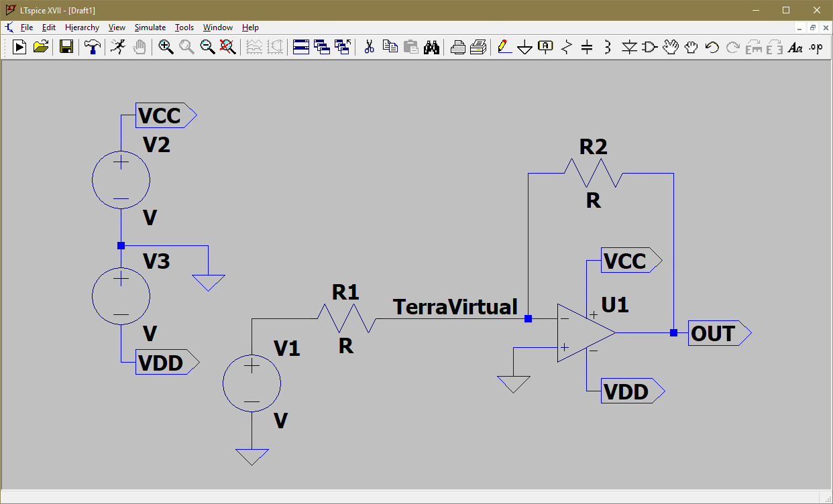This screenshot has width=833, height=504.
Task: Open the Control Panel hammer icon
Action: coord(92,47)
